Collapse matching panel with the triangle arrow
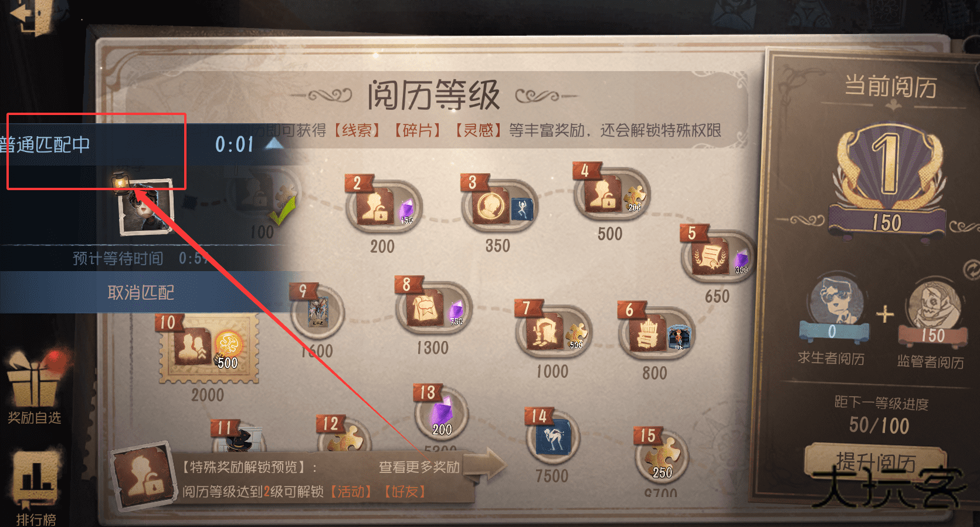980x527 pixels. coord(273,144)
